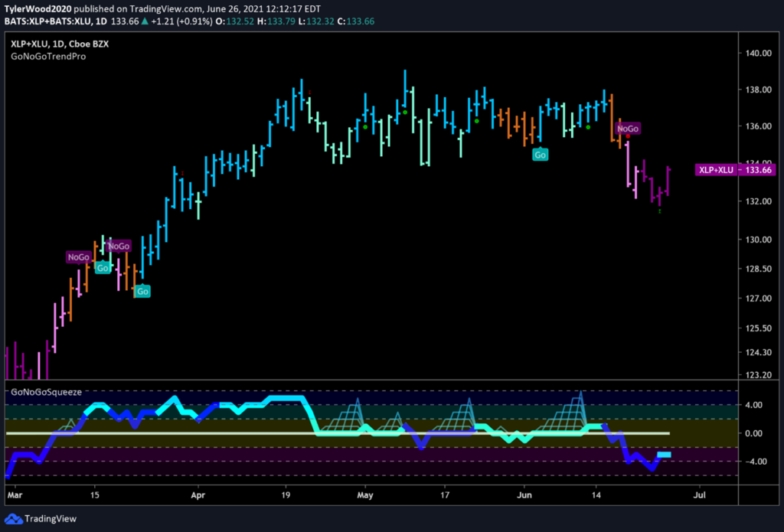Click the NoGo marker in mid-June
This screenshot has height=532, width=784.
pyautogui.click(x=628, y=129)
